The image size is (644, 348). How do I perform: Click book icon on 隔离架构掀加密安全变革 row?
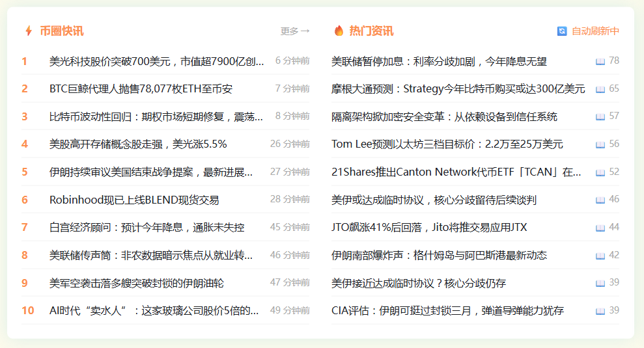click(x=600, y=117)
